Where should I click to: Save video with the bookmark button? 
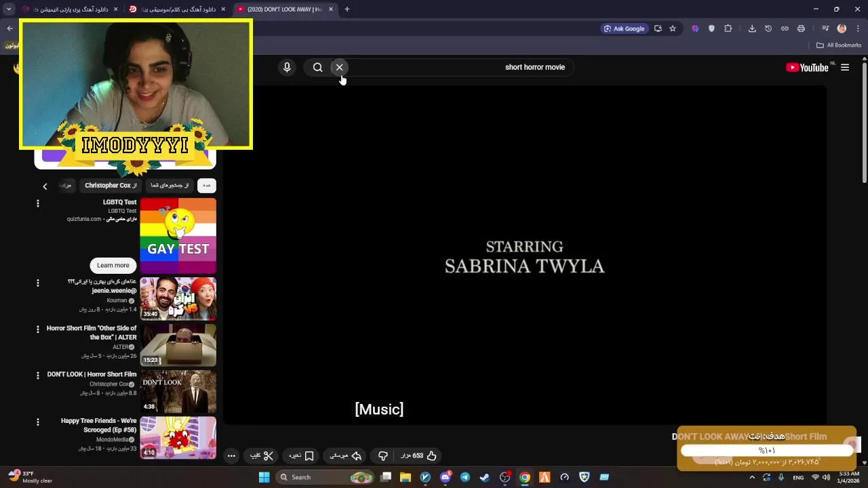[302, 456]
